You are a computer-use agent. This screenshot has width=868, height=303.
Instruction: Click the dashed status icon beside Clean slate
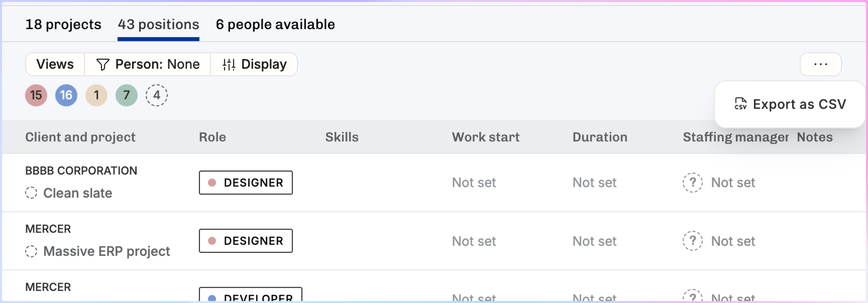31,193
